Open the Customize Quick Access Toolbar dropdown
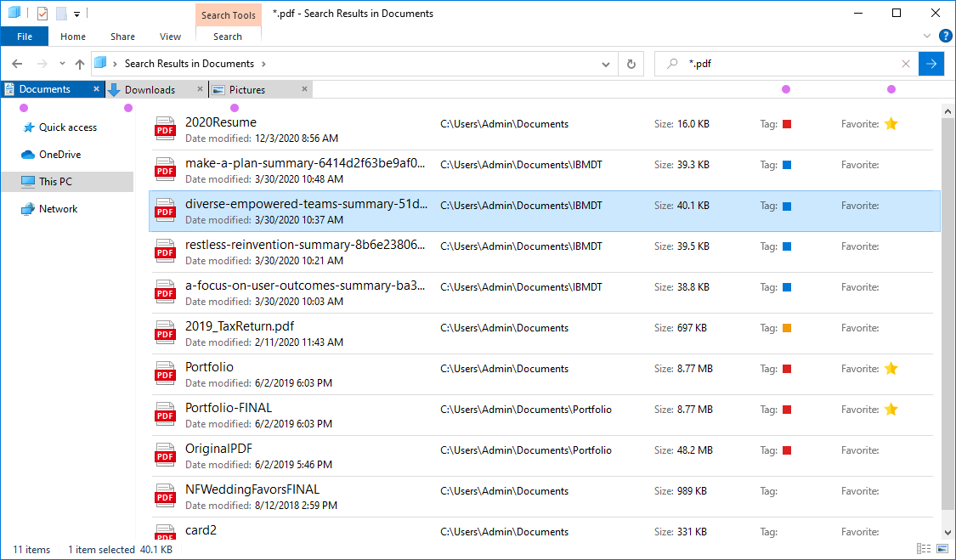The height and width of the screenshot is (560, 956). [76, 14]
